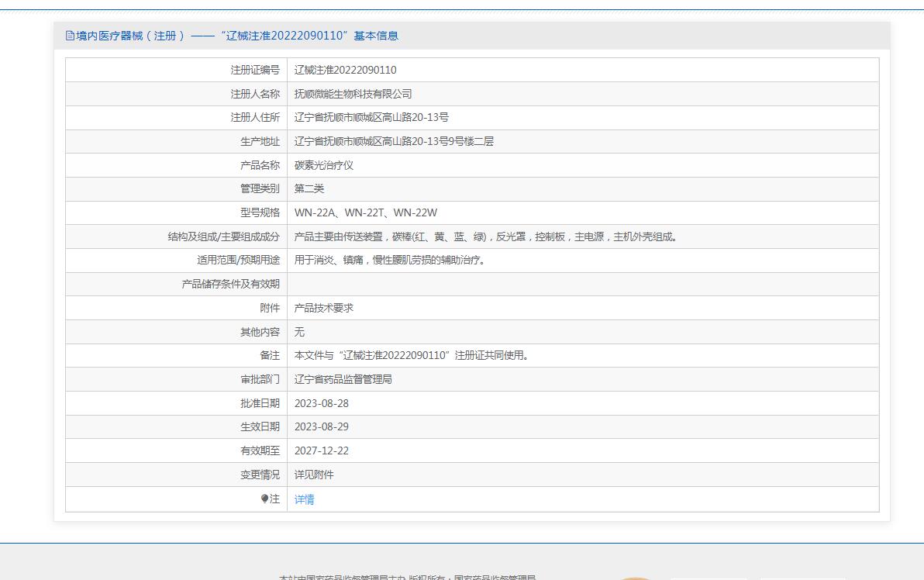Click model value WN-22A、WN-22T、WN-22W
Image resolution: width=924 pixels, height=580 pixels.
point(365,212)
